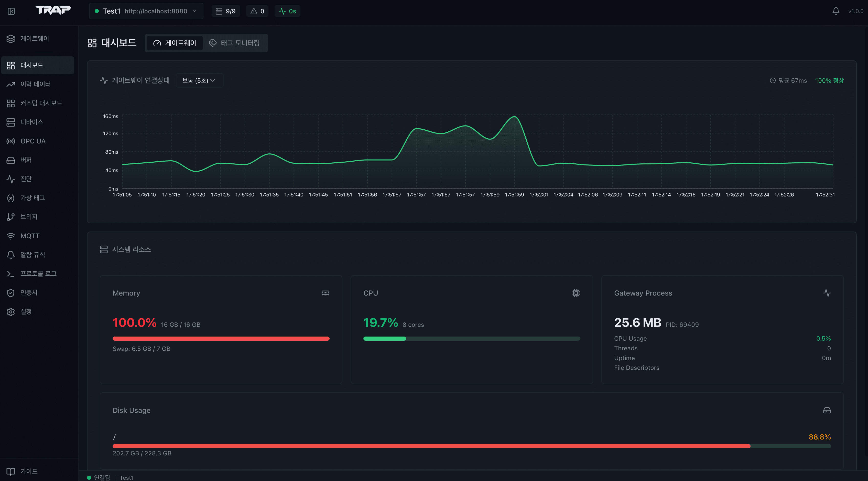Image resolution: width=868 pixels, height=481 pixels.
Task: Click the Memory usage progress bar
Action: (221, 339)
